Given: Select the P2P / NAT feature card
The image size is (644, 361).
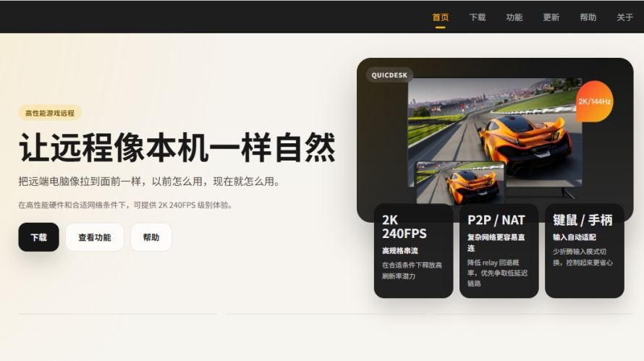Looking at the screenshot, I should [x=499, y=251].
